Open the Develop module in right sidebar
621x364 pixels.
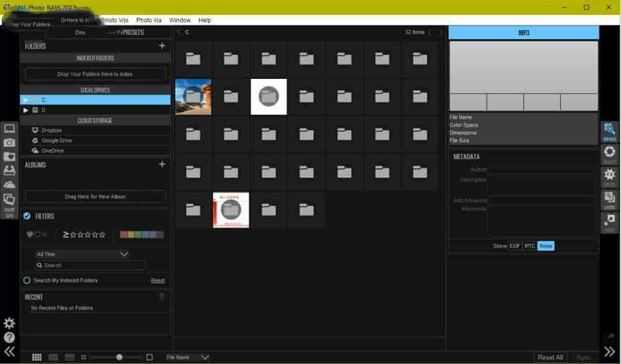[609, 153]
